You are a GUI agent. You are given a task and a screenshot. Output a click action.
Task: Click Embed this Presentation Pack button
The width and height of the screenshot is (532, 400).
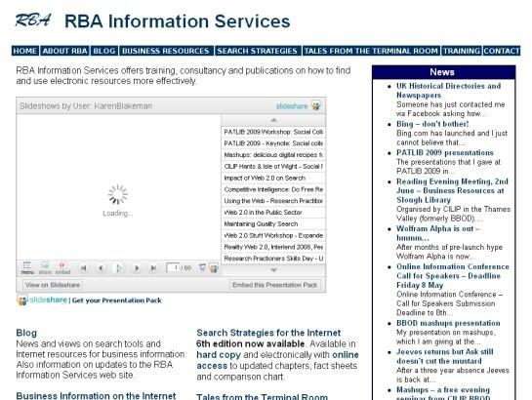pos(275,285)
